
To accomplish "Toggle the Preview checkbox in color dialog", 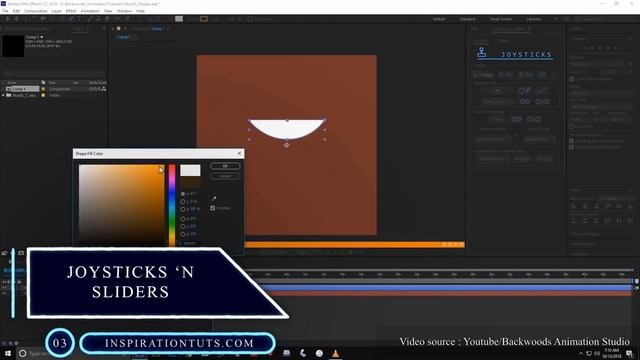I will click(x=213, y=208).
